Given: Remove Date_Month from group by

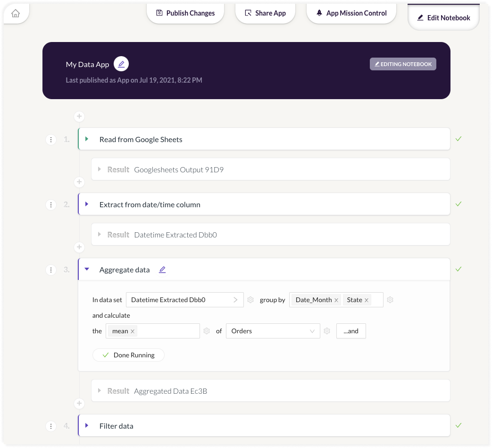Looking at the screenshot, I should (x=336, y=300).
